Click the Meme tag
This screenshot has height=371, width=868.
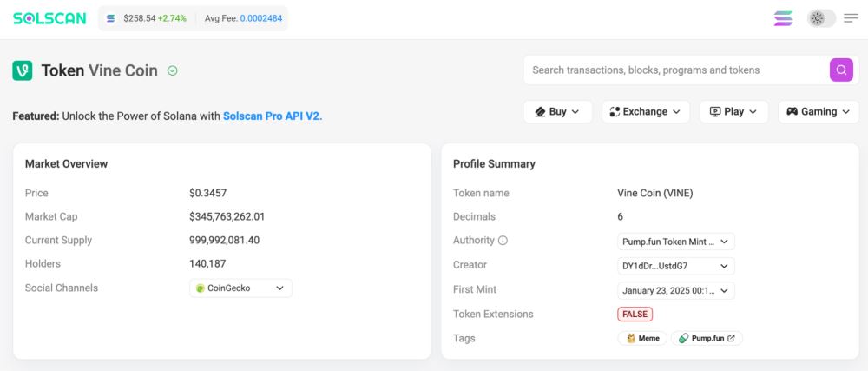(642, 338)
